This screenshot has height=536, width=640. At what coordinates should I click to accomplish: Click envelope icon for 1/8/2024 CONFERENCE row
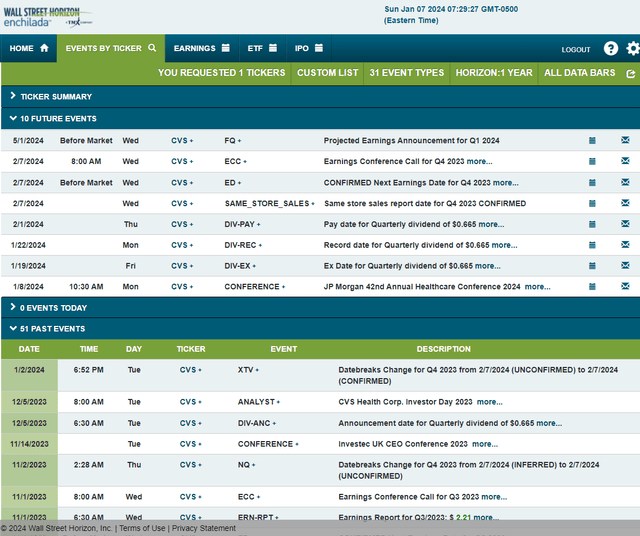point(625,286)
